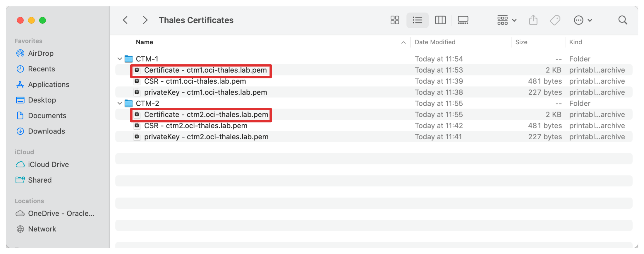644x254 pixels.
Task: Sort by Name column header
Action: (145, 42)
